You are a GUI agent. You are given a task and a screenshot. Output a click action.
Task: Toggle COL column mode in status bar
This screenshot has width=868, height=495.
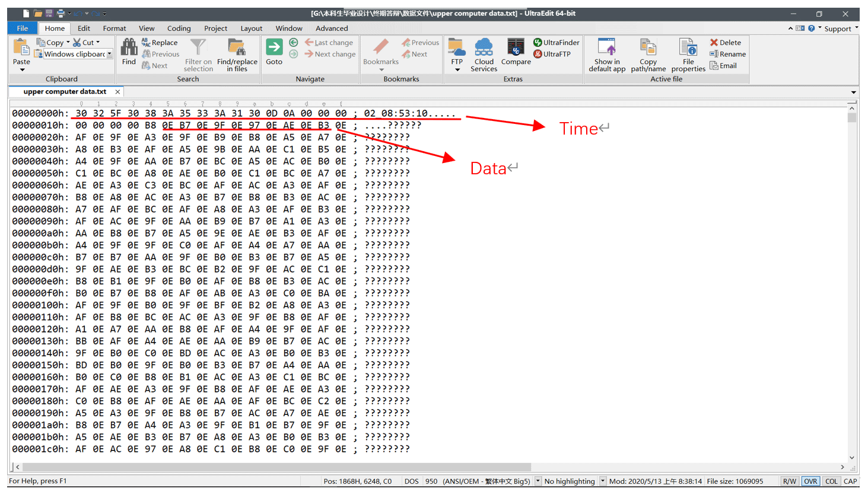pyautogui.click(x=831, y=481)
